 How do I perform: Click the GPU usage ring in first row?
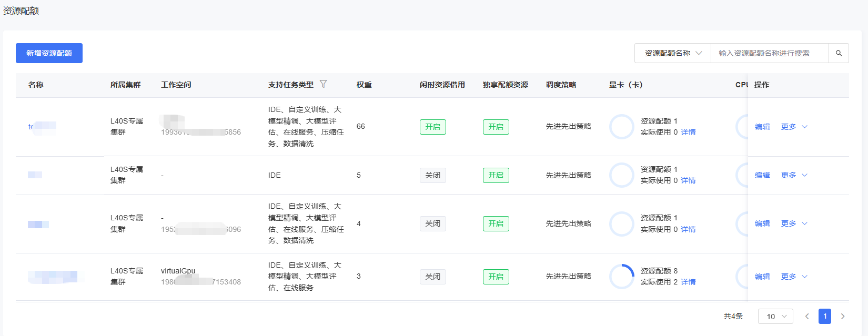[622, 127]
